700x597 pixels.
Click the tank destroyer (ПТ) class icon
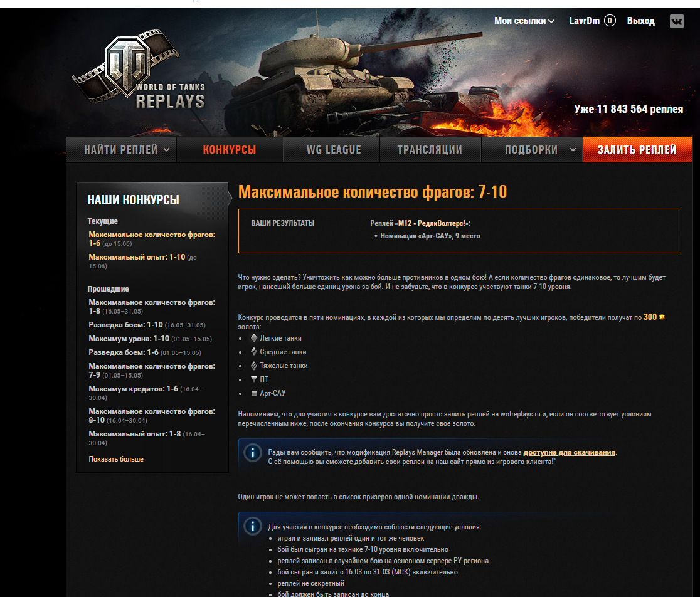click(x=254, y=379)
